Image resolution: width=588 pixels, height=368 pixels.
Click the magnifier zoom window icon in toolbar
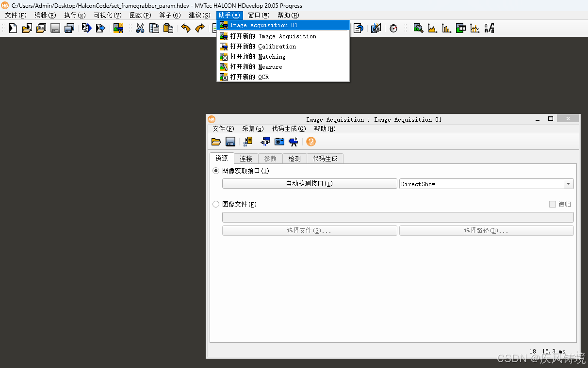pos(418,28)
